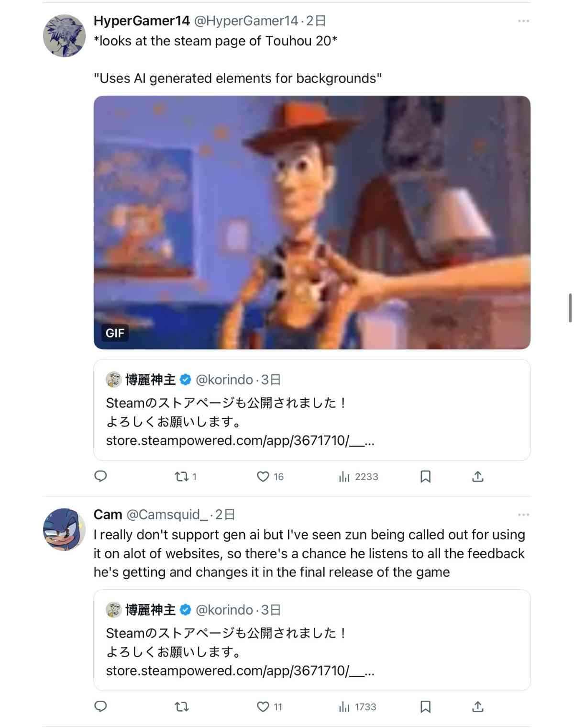View analytics showing 1733 views
This screenshot has width=574, height=728.
point(357,706)
